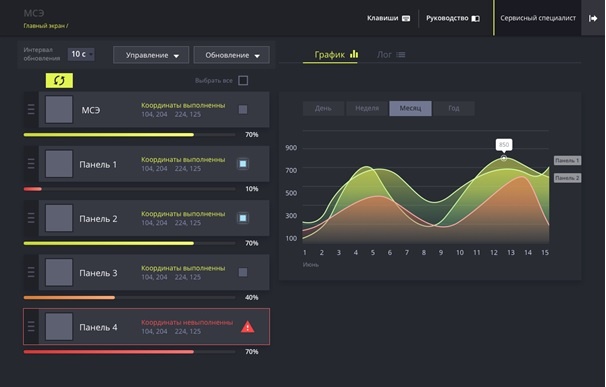Click the red warning triangle on Панель 4

point(247,327)
